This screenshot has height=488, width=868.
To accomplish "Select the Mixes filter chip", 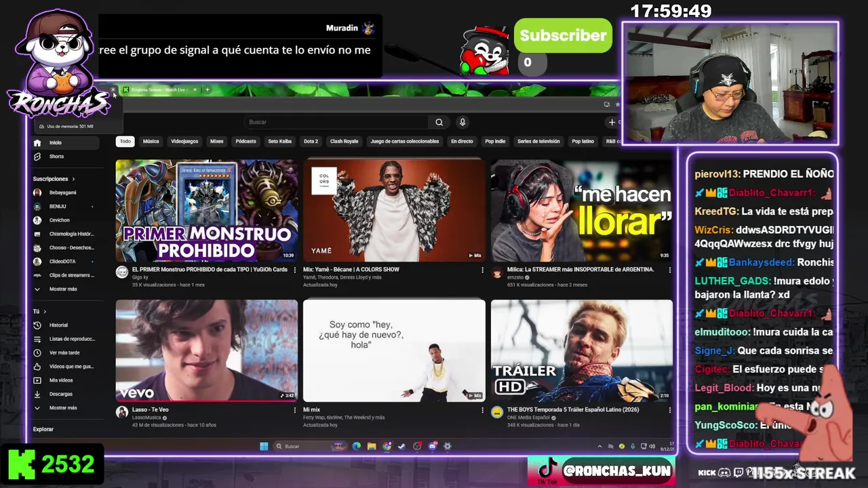I will pos(217,142).
